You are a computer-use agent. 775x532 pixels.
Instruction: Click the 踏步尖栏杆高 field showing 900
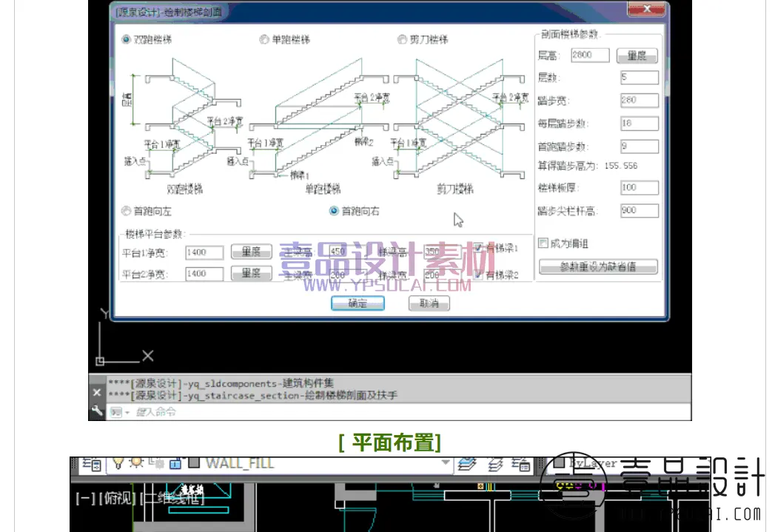click(640, 210)
